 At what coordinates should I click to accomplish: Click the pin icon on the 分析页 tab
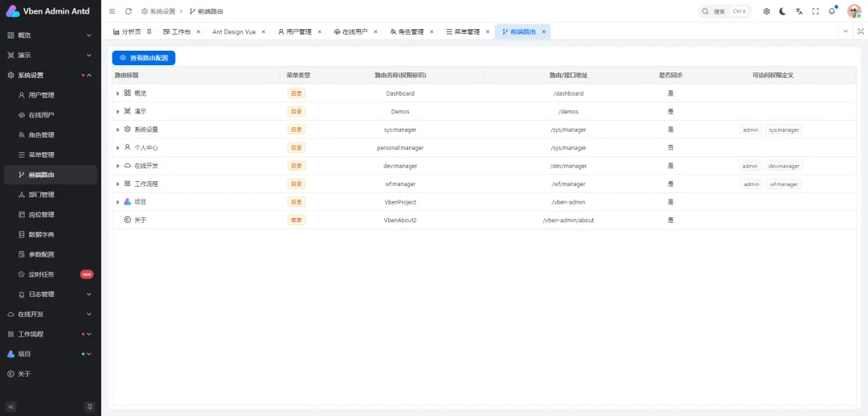149,31
